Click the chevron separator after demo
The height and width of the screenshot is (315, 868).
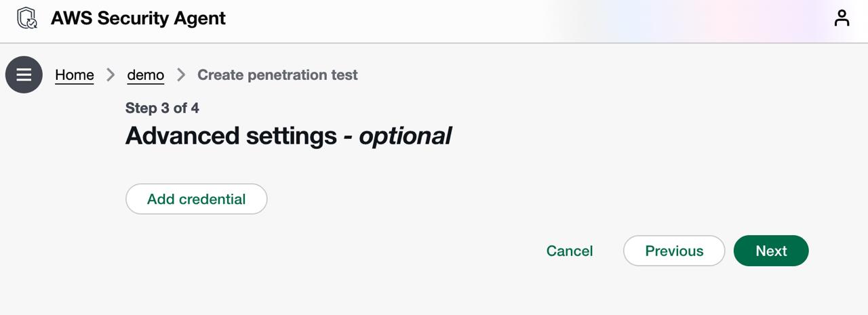coord(180,75)
